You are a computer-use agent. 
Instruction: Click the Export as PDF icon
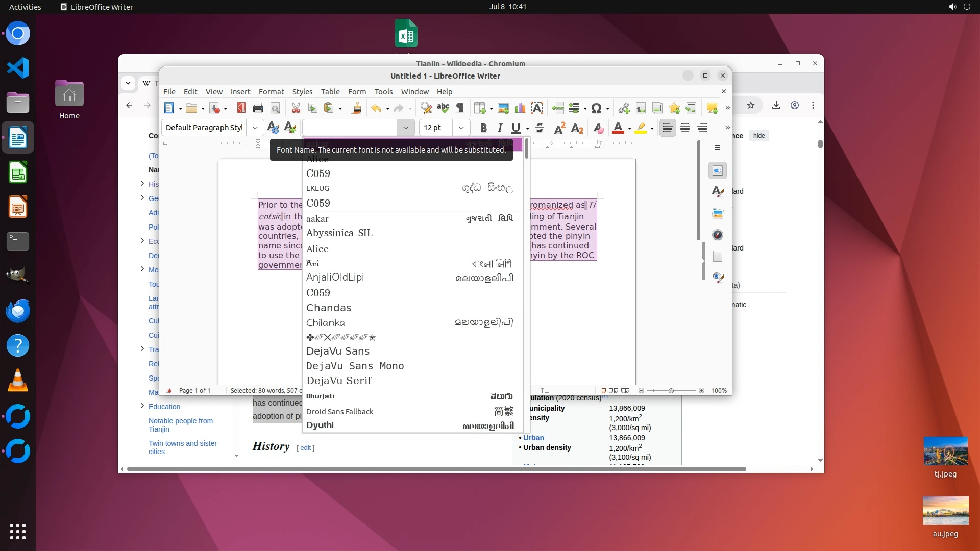[x=241, y=108]
